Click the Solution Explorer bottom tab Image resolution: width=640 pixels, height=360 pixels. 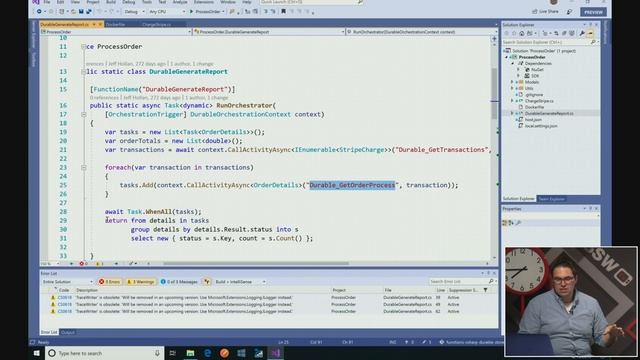pyautogui.click(x=518, y=199)
